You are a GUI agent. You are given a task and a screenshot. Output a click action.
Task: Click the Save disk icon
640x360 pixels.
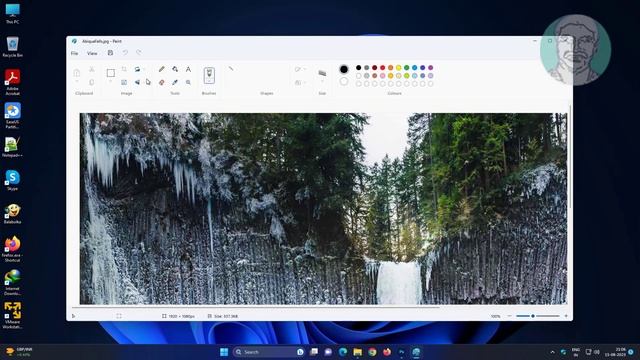click(x=110, y=53)
